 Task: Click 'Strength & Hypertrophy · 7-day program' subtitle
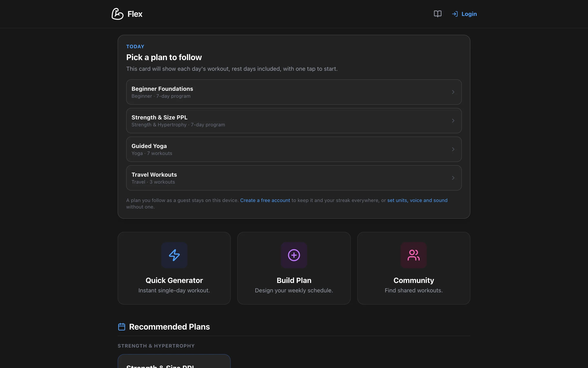pyautogui.click(x=178, y=125)
